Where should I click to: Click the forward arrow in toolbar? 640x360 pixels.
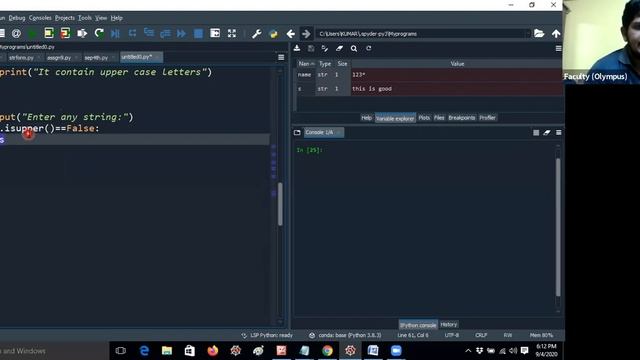[x=306, y=33]
